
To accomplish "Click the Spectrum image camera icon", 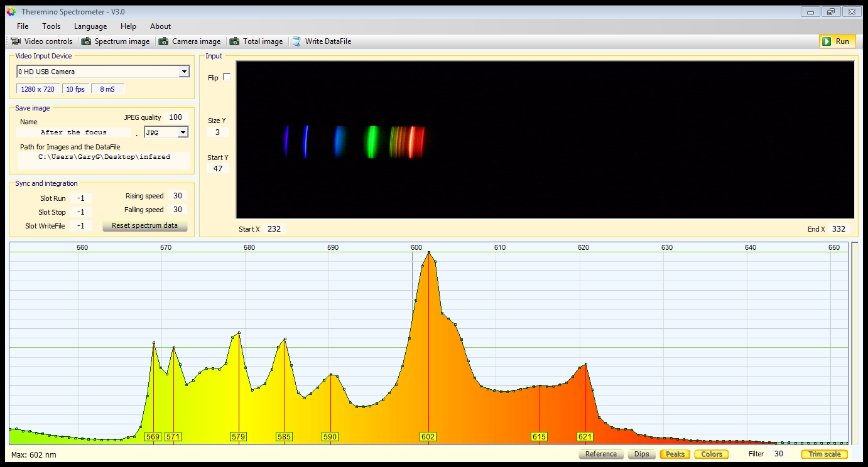I will tap(86, 41).
